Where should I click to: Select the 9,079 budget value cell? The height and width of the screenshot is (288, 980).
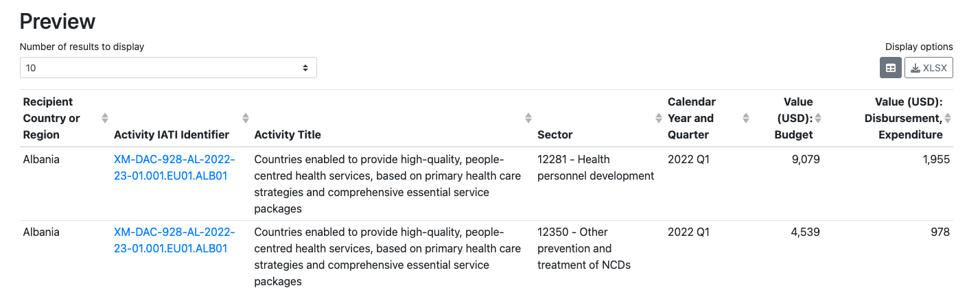click(x=805, y=160)
